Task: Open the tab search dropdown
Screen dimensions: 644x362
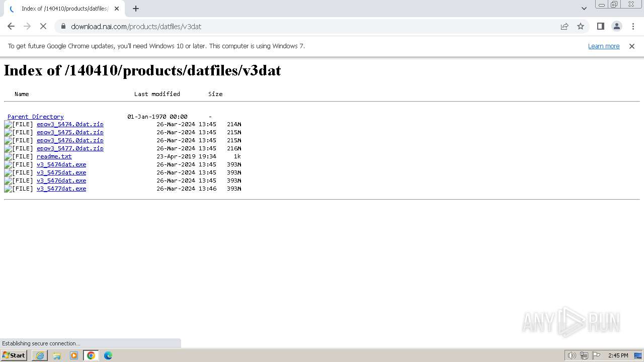Action: click(x=584, y=8)
